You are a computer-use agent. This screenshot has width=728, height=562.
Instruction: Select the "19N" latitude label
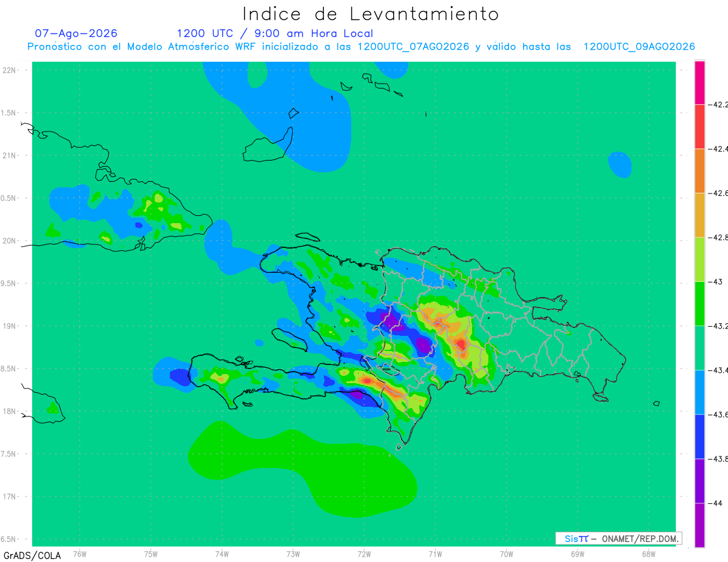[x=10, y=326]
